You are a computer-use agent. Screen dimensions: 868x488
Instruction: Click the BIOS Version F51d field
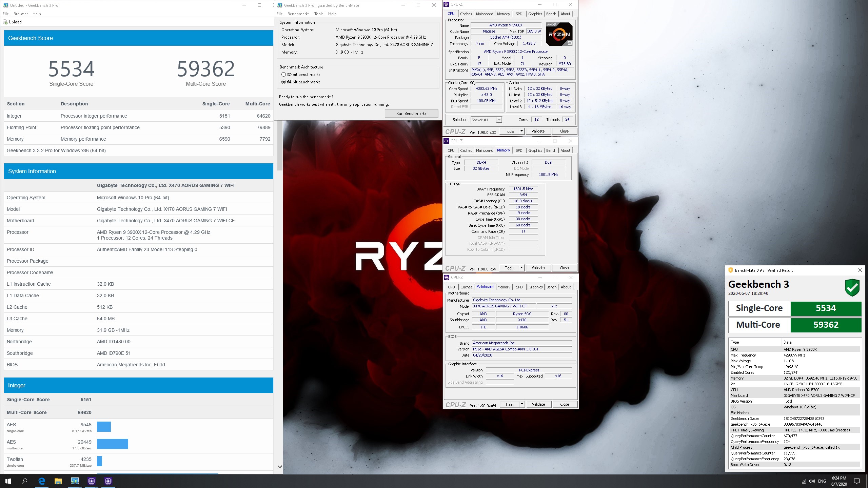coord(522,349)
